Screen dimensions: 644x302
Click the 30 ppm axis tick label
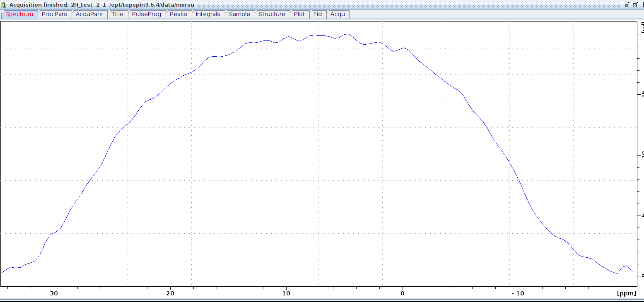pyautogui.click(x=53, y=293)
